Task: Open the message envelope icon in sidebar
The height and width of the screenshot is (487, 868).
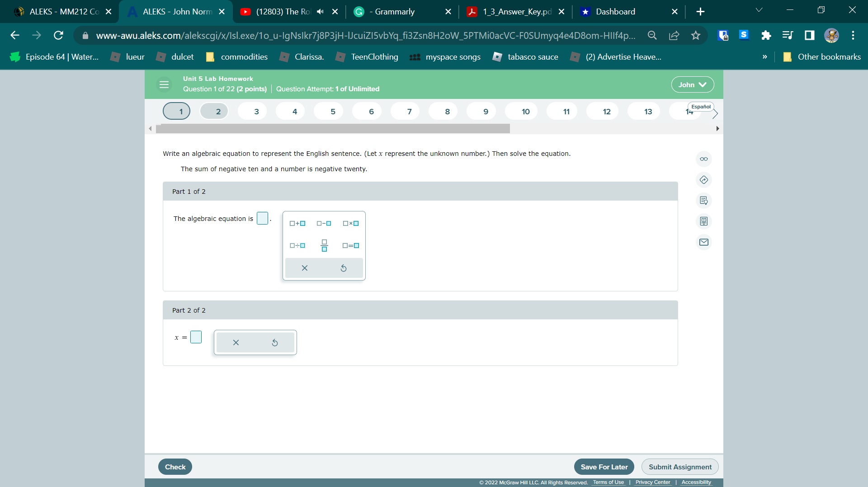Action: 704,242
